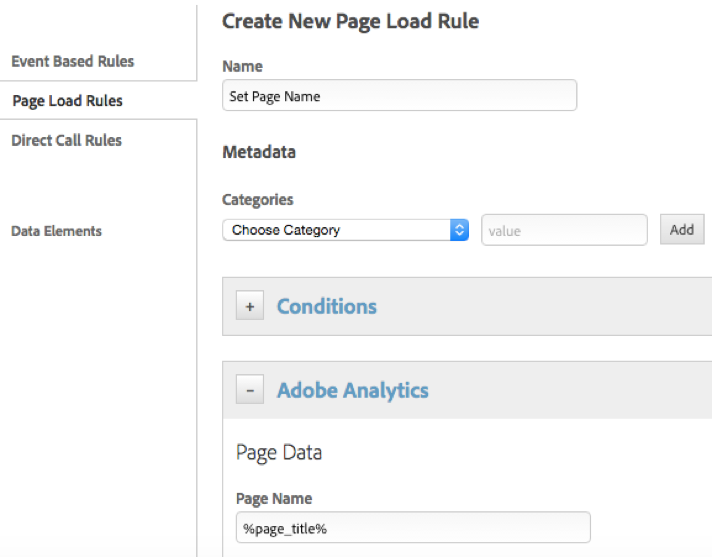712x557 pixels.
Task: Open the Direct Call Rules tab
Action: (66, 141)
